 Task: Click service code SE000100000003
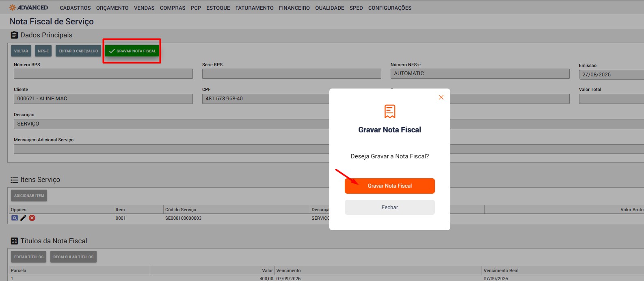pyautogui.click(x=183, y=218)
